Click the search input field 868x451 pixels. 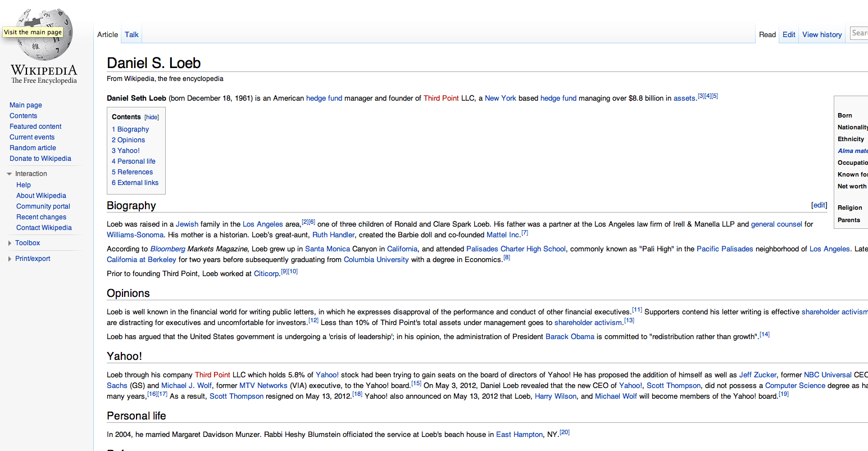(859, 33)
